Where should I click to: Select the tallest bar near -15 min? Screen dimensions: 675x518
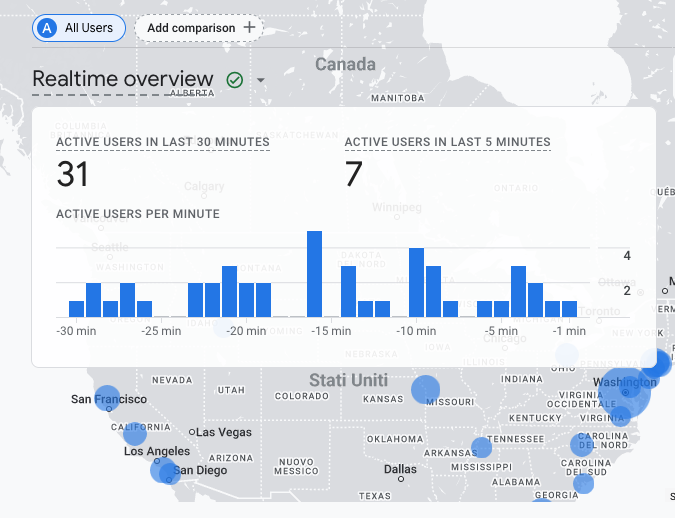314,273
